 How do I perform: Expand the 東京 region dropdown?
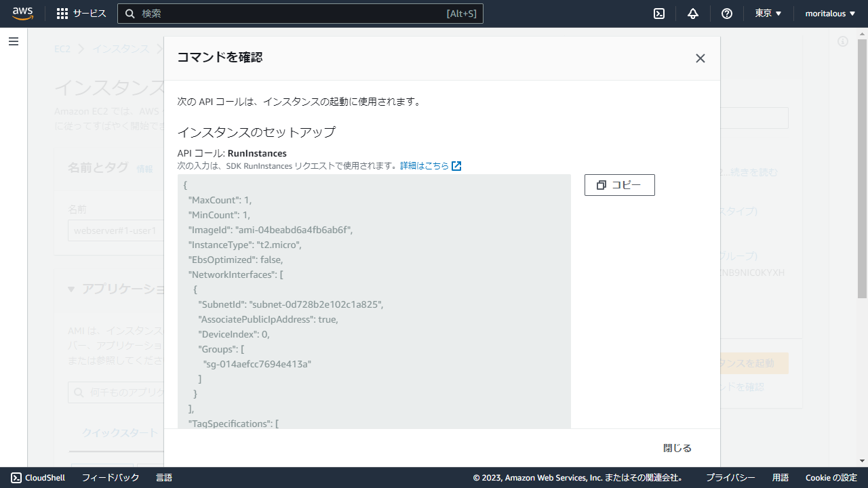(x=768, y=14)
